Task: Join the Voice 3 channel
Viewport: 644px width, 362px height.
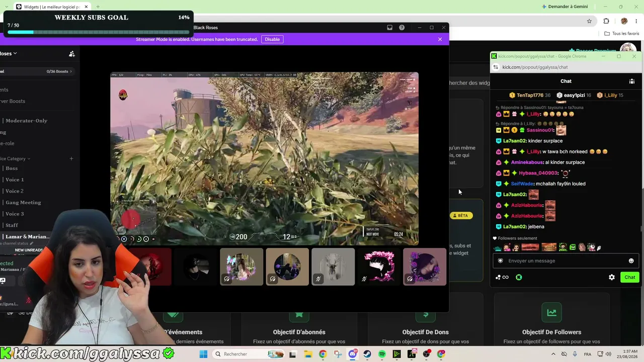Action: [x=15, y=214]
